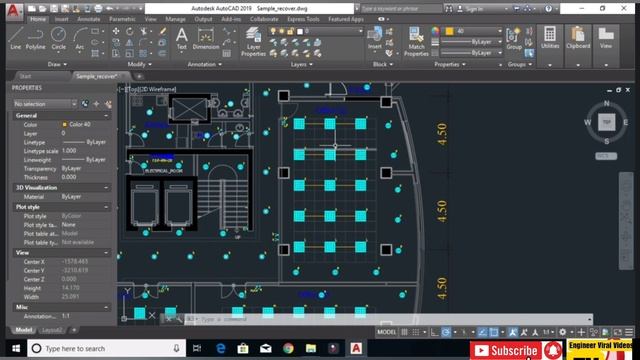Expand the Annotation panel dropdown

click(x=204, y=64)
